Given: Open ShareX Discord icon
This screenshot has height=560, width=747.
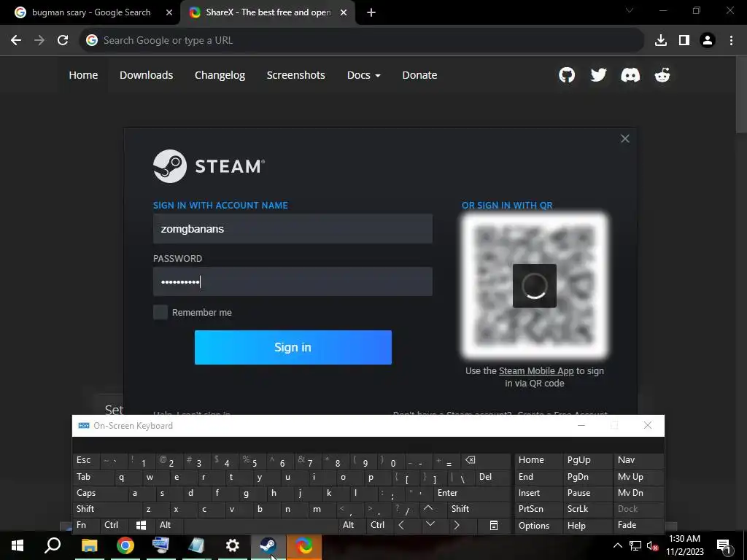Looking at the screenshot, I should (x=630, y=75).
